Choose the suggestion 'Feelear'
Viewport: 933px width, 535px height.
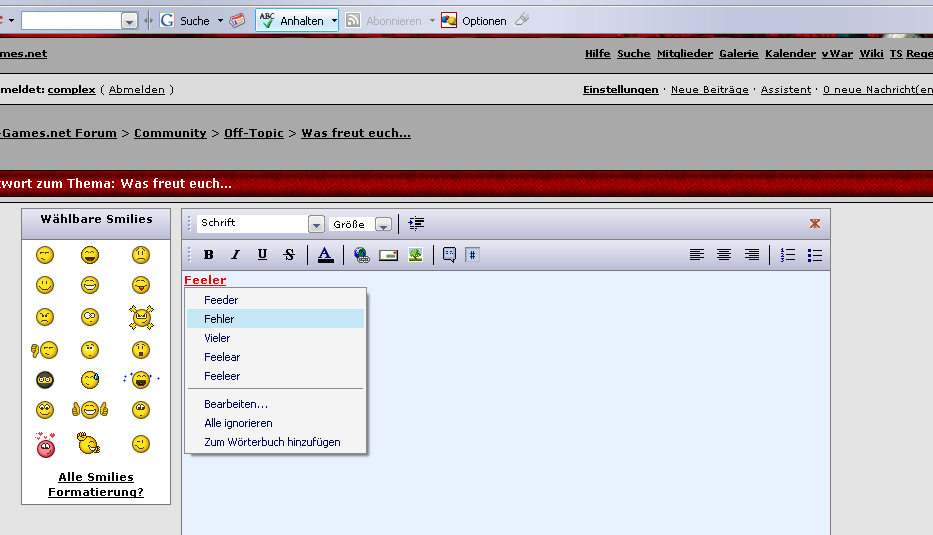[275, 357]
